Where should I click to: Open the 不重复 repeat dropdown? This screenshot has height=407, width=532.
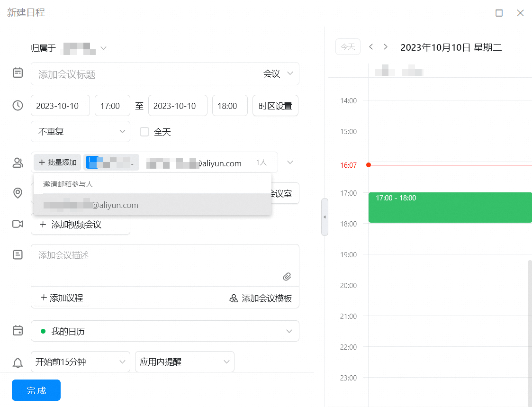(81, 131)
